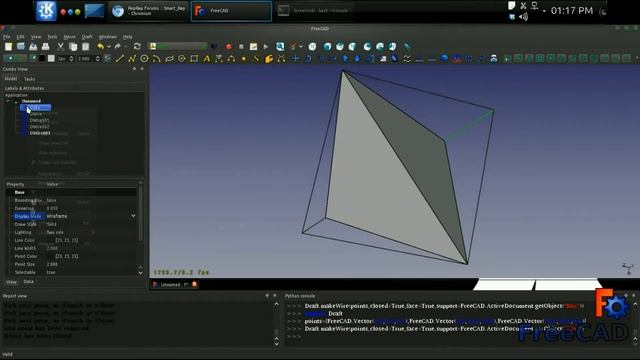Viewport: 640px width, 360px height.
Task: Click the Draft face color swatch
Action: tap(51, 59)
